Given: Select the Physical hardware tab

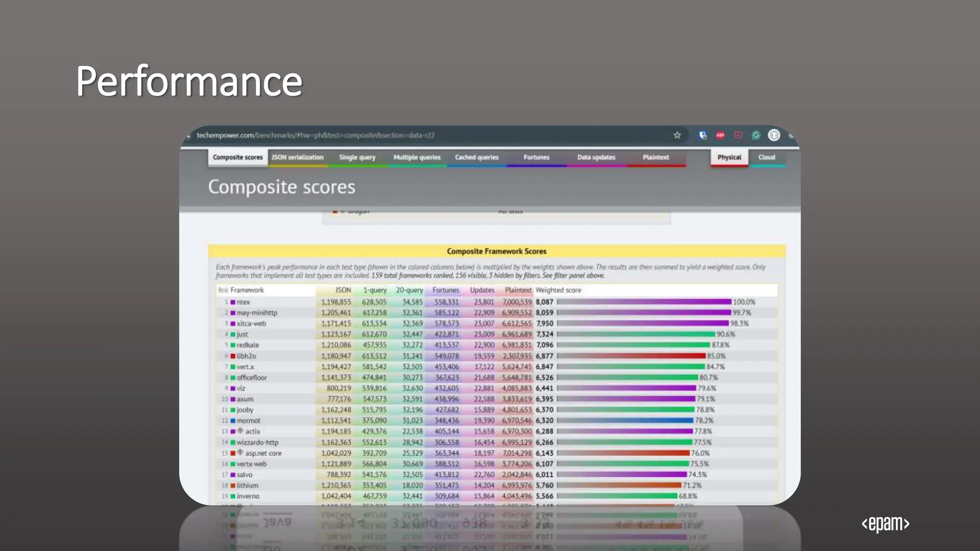Looking at the screenshot, I should pyautogui.click(x=729, y=157).
